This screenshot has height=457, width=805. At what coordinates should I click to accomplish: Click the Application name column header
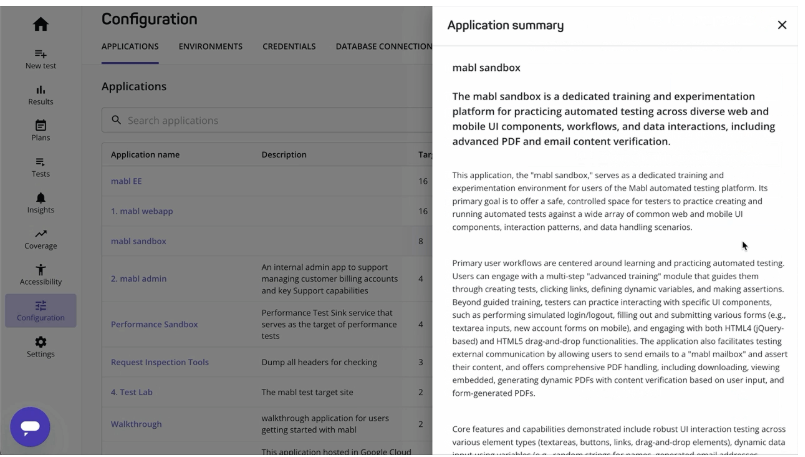pos(145,155)
